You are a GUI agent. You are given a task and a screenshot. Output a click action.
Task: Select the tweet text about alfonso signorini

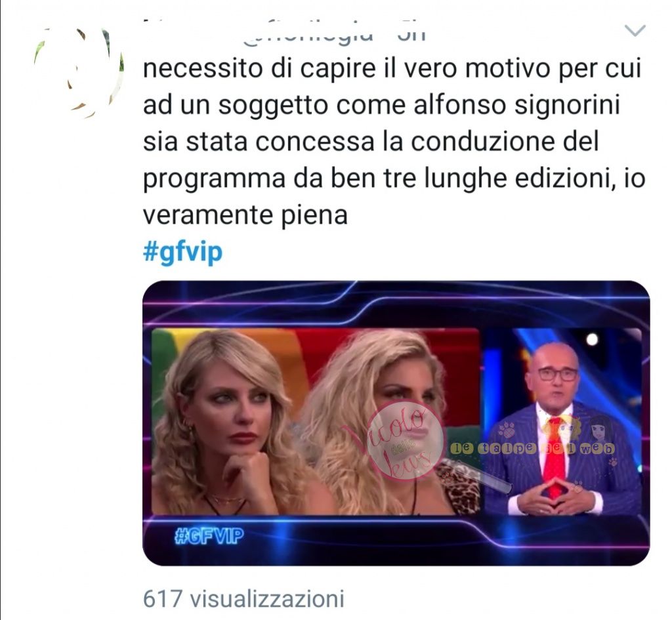pyautogui.click(x=394, y=142)
